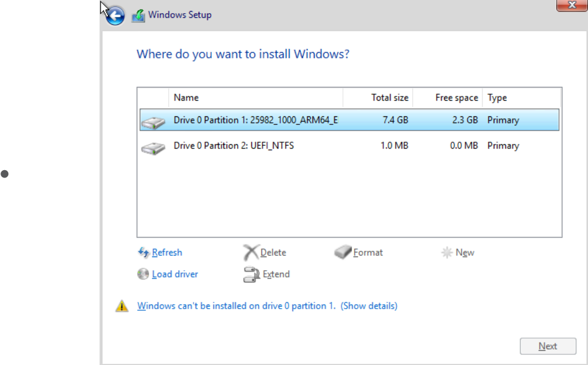Viewport: 588px width, 365px height.
Task: Click the Next button
Action: pyautogui.click(x=548, y=346)
